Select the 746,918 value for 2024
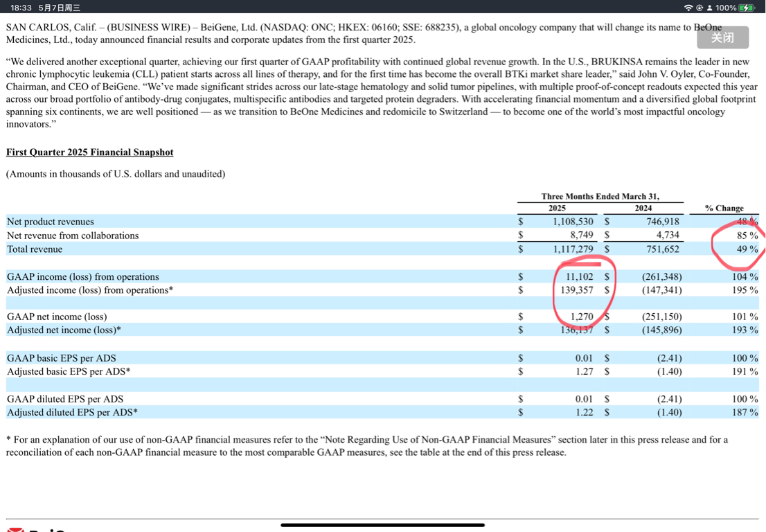The image size is (766, 532). (x=663, y=221)
